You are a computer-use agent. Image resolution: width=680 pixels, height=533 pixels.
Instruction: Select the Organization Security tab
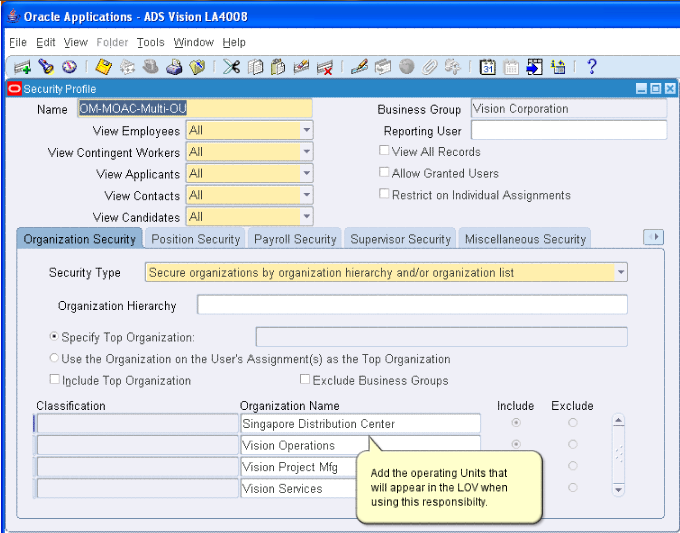tap(79, 239)
